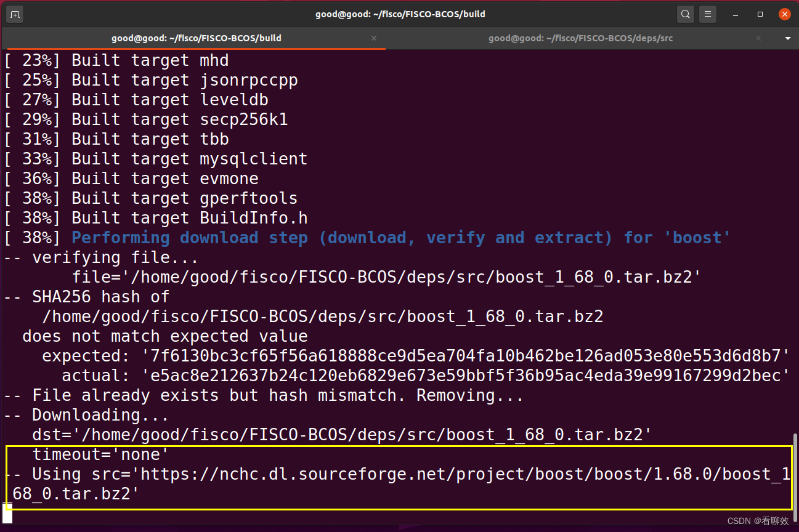Click the line 'Built target mysqlclient'

pyautogui.click(x=156, y=159)
